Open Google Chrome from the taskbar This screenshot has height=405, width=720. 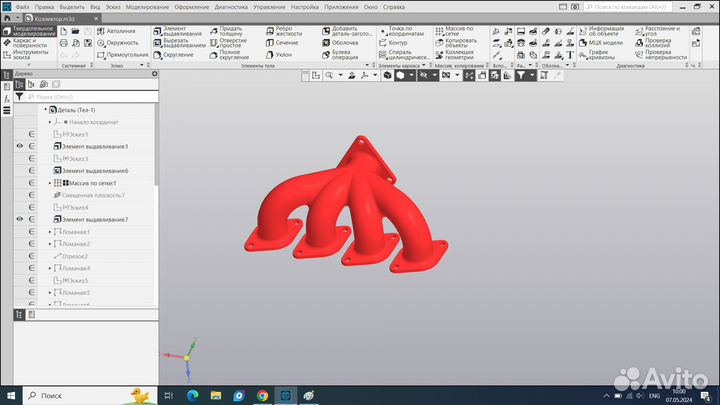tap(262, 395)
